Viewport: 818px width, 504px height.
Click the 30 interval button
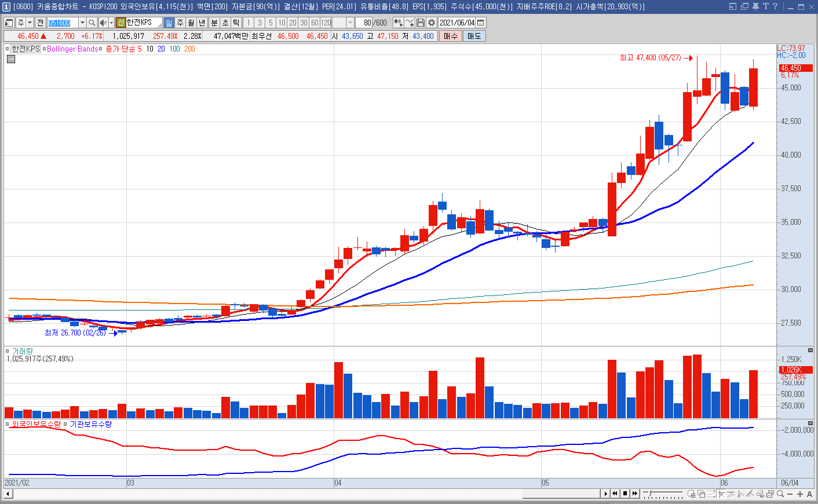(x=304, y=23)
